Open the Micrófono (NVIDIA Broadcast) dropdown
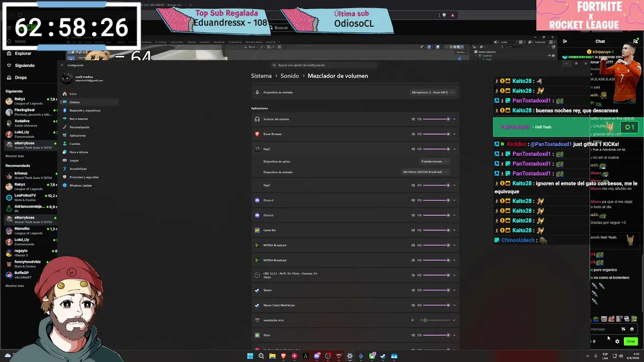Screen dimensions: 644x362 click(x=425, y=172)
